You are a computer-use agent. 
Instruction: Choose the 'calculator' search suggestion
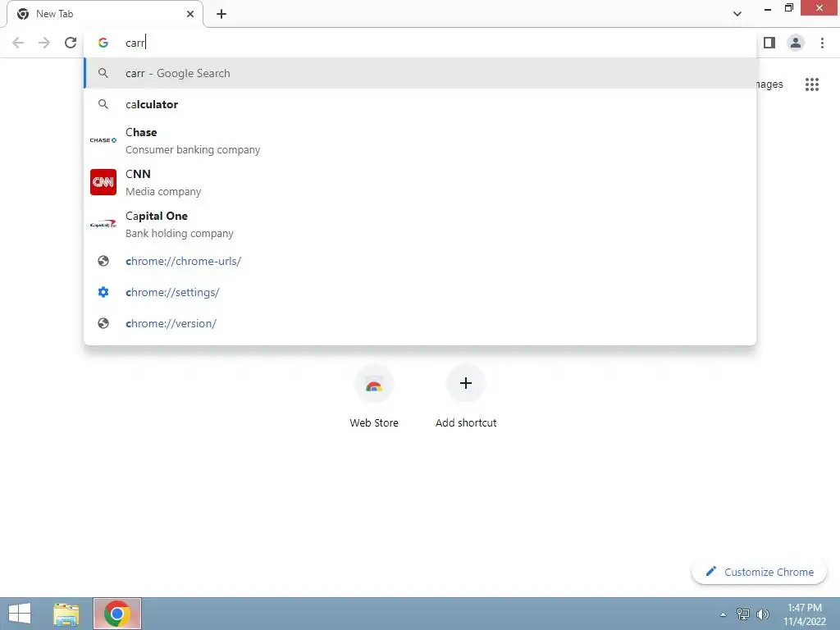click(x=421, y=104)
